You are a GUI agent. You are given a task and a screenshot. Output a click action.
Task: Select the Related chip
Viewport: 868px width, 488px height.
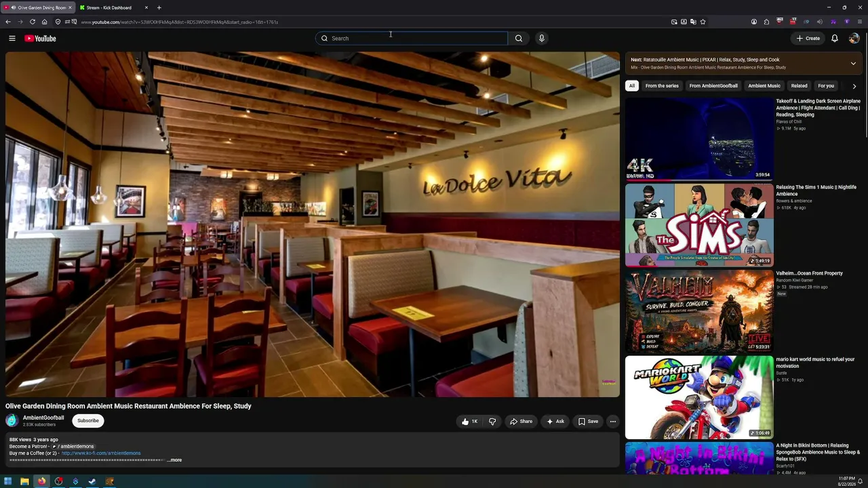(x=799, y=86)
